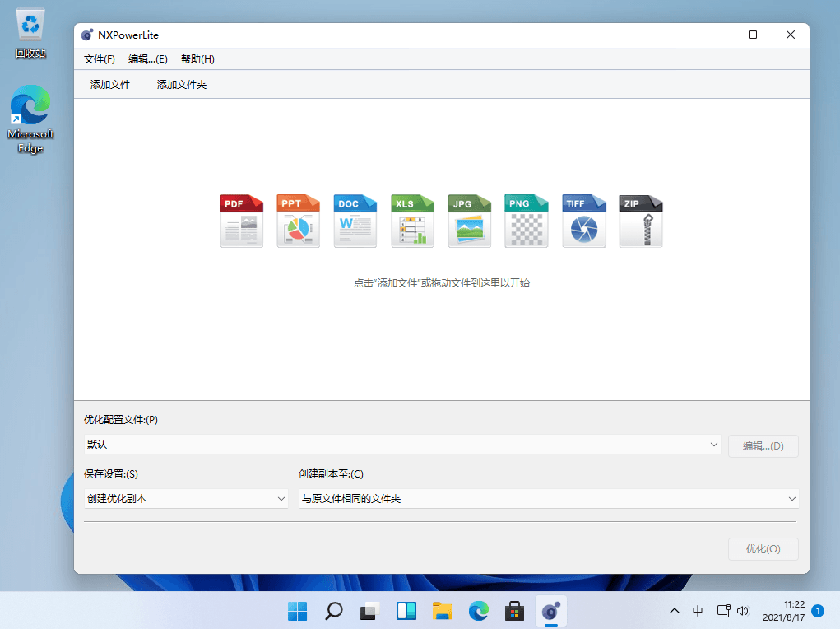Open the 编辑...(E) menu
Screen dimensions: 840x629
[148, 59]
